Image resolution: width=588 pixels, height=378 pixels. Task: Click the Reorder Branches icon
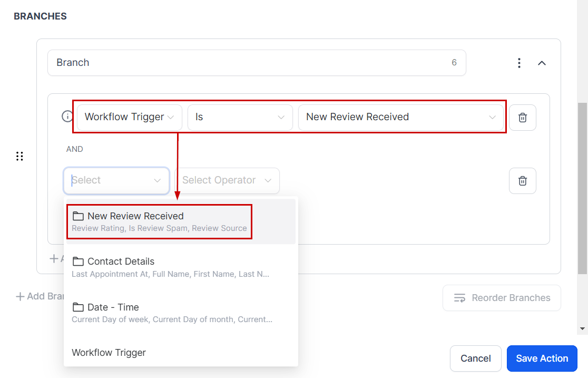459,298
